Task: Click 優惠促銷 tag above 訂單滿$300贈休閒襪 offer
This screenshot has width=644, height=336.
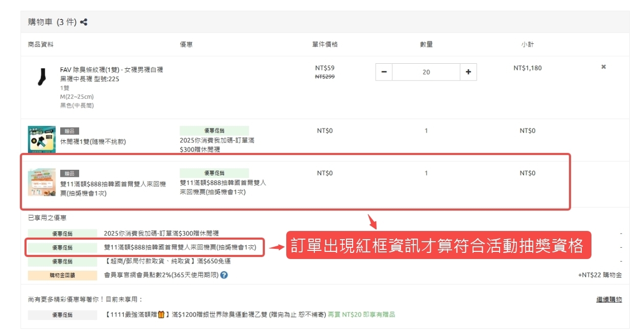Action: tap(214, 131)
